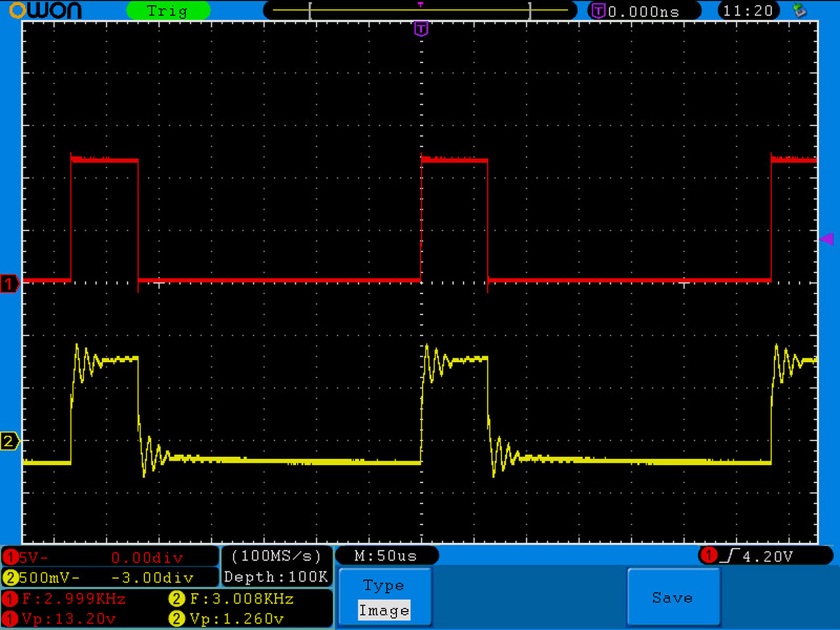Screen dimensions: 840x630
Task: Click the purple trigger level arrow
Action: [827, 239]
